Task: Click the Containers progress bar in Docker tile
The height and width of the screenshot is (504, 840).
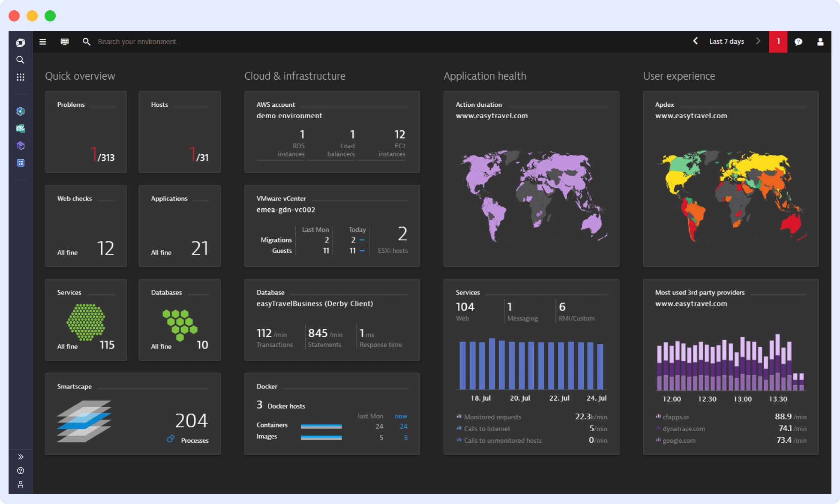Action: click(321, 426)
